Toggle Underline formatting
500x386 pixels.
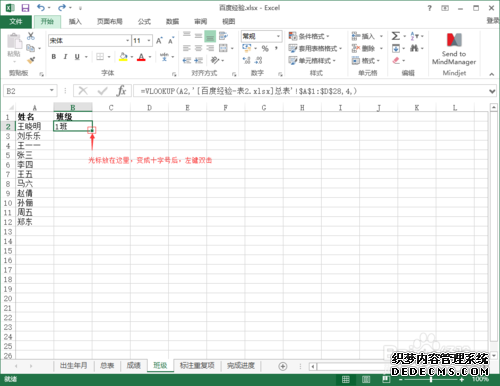[x=77, y=57]
